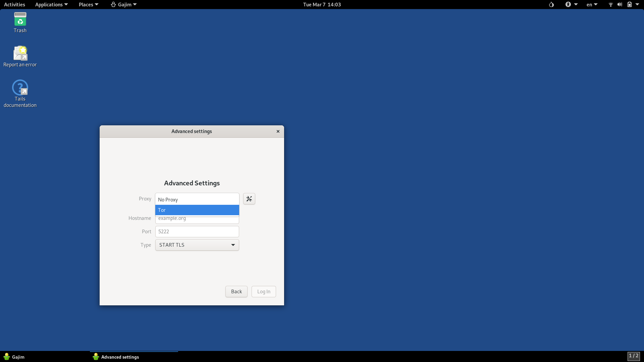Screen dimensions: 644x362
Task: Select Tor from the proxy list
Action: [x=197, y=210]
